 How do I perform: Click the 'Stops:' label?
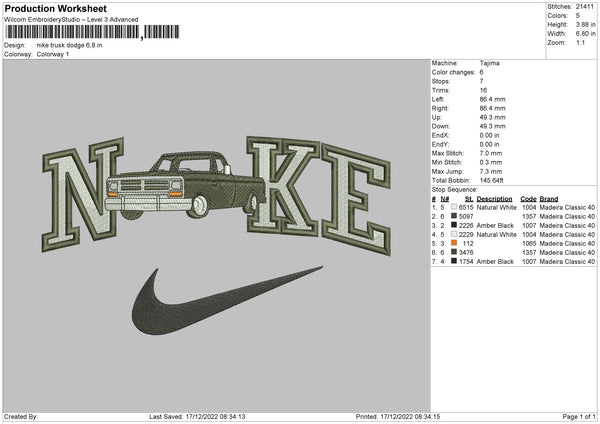(x=441, y=81)
